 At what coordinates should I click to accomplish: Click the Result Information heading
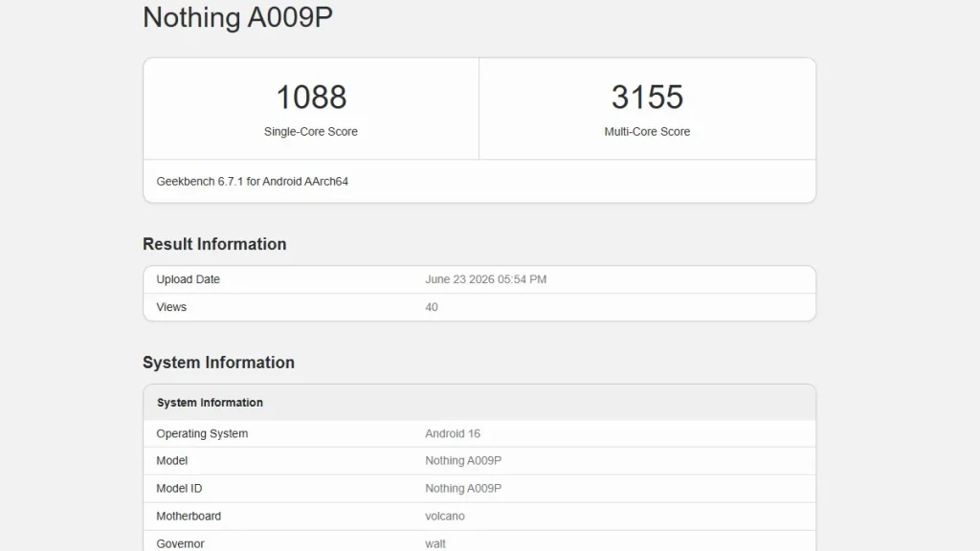pyautogui.click(x=214, y=244)
